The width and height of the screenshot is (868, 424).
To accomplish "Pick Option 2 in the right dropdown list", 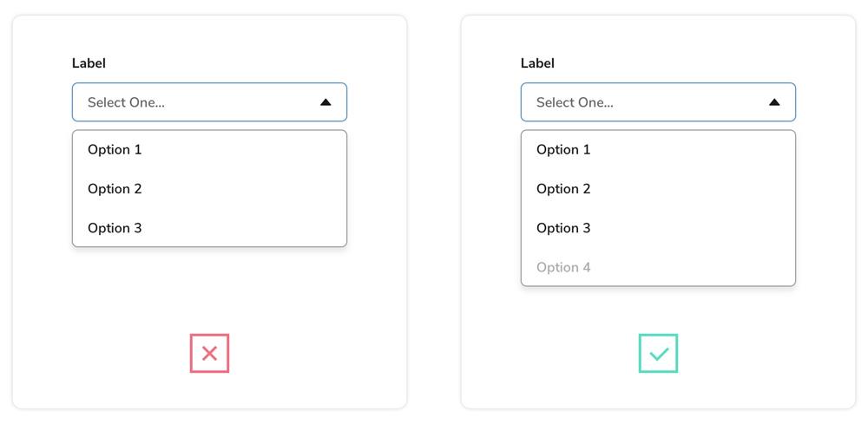I will pos(563,189).
